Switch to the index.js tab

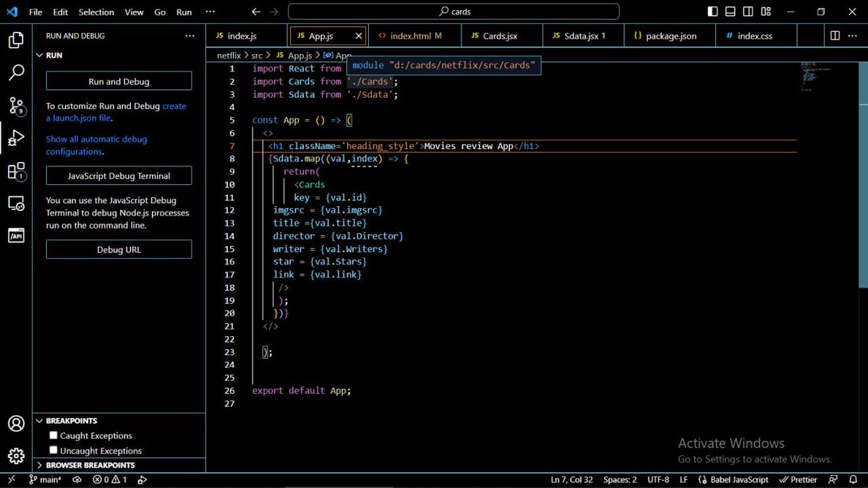tap(247, 35)
